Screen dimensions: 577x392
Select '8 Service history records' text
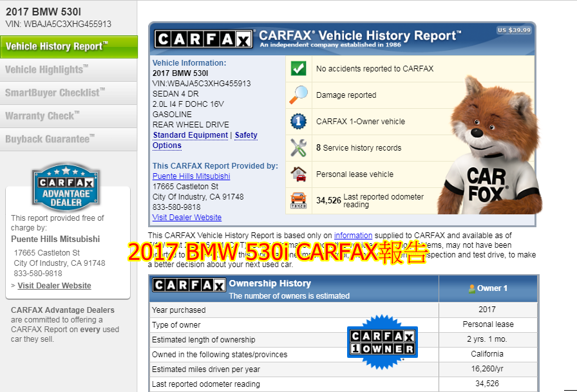point(359,148)
